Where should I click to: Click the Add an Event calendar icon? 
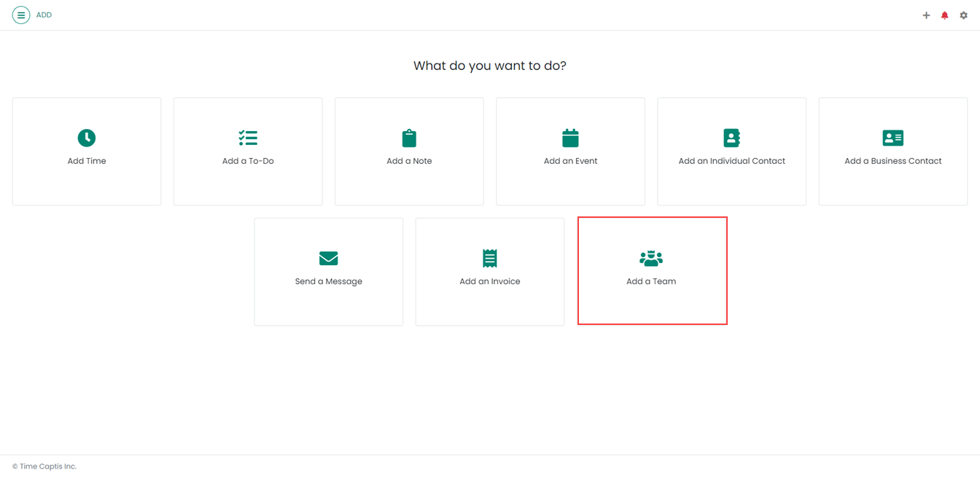(570, 138)
